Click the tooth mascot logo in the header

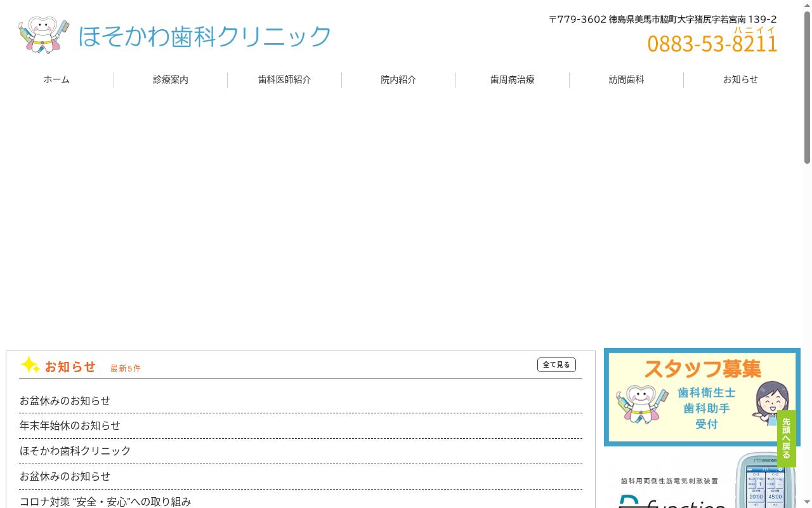click(43, 35)
